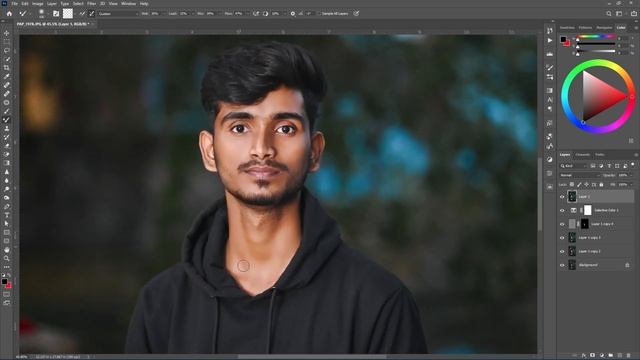The width and height of the screenshot is (640, 360).
Task: Click the new group folder icon
Action: click(611, 356)
